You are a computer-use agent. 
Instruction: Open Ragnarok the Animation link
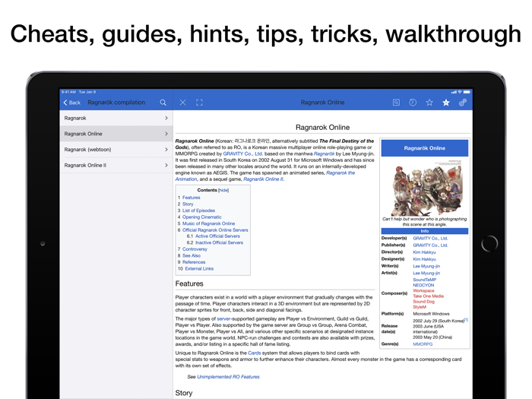point(340,173)
